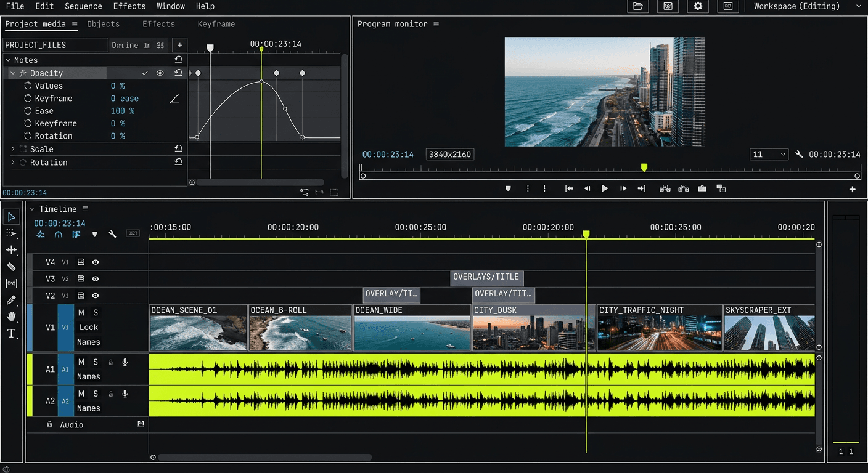The width and height of the screenshot is (868, 473).
Task: Collapse the Notes section
Action: tap(8, 60)
